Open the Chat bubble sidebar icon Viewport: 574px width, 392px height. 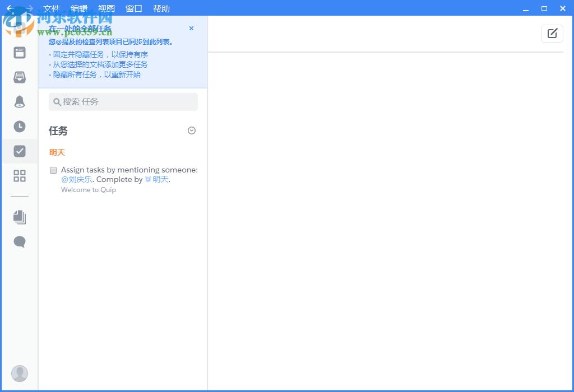(x=20, y=242)
